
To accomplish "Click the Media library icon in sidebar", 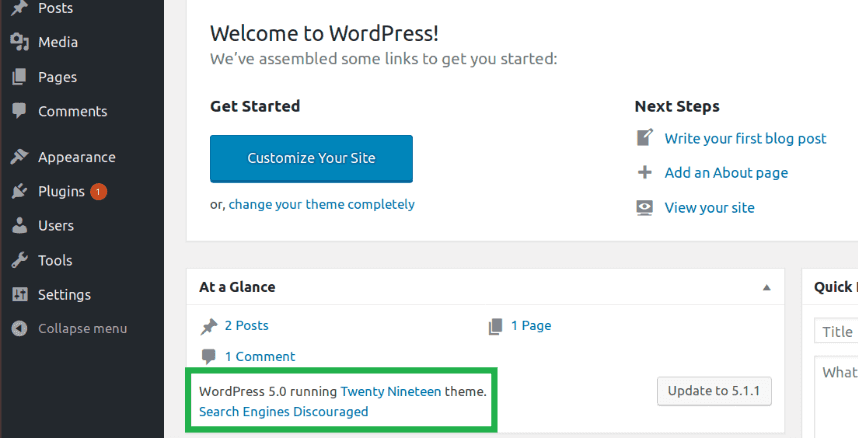I will [x=19, y=42].
